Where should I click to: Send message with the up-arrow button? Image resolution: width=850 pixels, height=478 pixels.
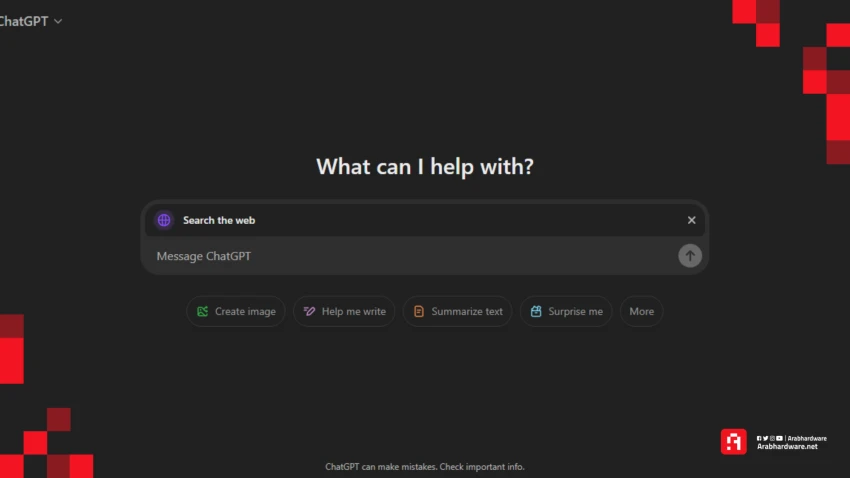coord(690,256)
